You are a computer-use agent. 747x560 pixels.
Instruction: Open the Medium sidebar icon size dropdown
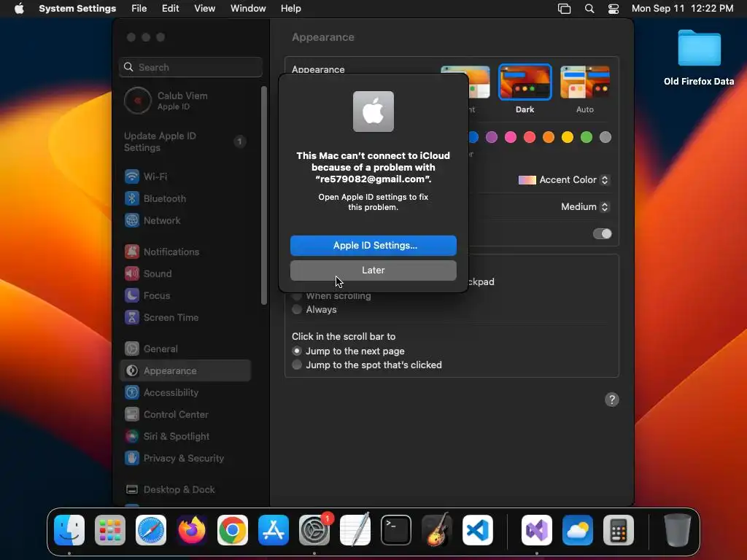pyautogui.click(x=585, y=206)
